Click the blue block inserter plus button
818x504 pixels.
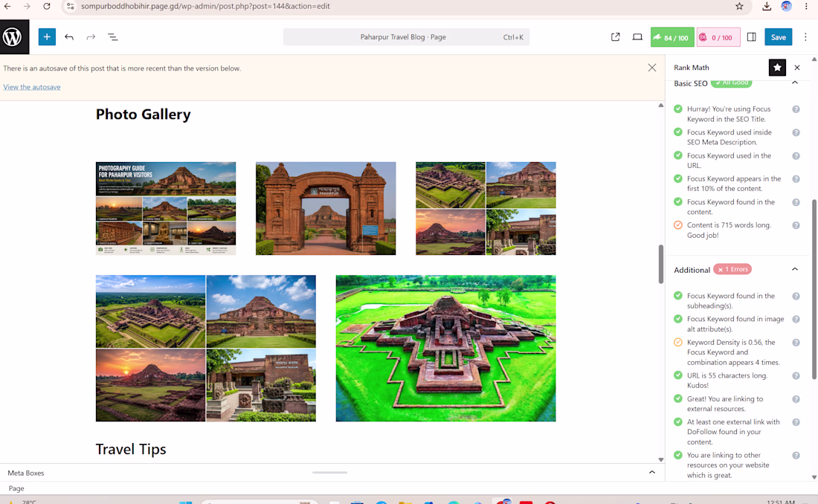pyautogui.click(x=47, y=37)
